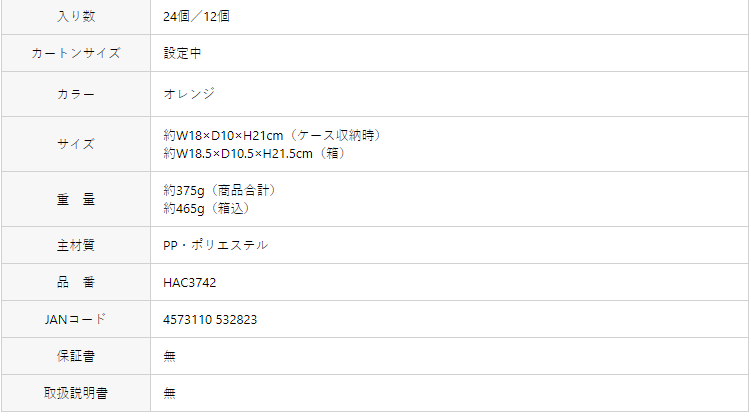Click the 無 value beside 保証書
Screen dimensions: 751x417
click(170, 356)
